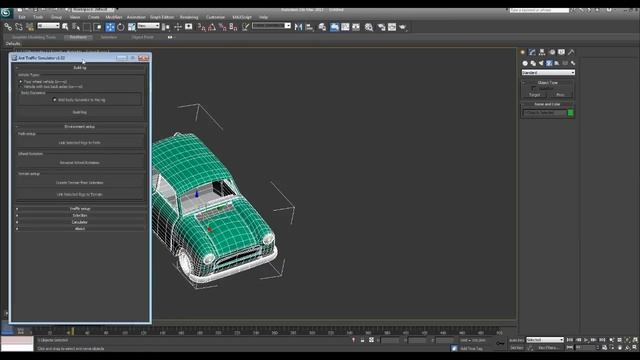Choose the Select and Scale tool

(x=132, y=27)
